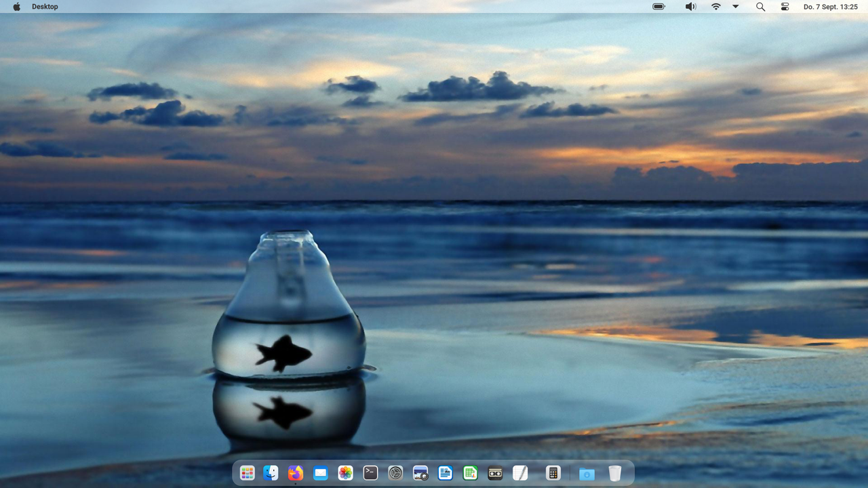Viewport: 868px width, 488px height.
Task: Open System Preferences gear in dock
Action: tap(395, 473)
